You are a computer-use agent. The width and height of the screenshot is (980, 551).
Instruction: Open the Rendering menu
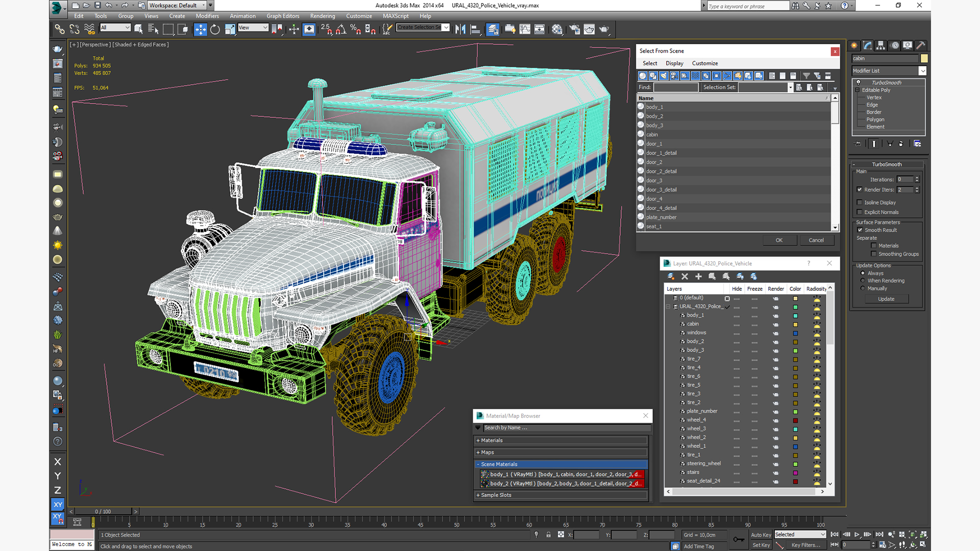(322, 16)
